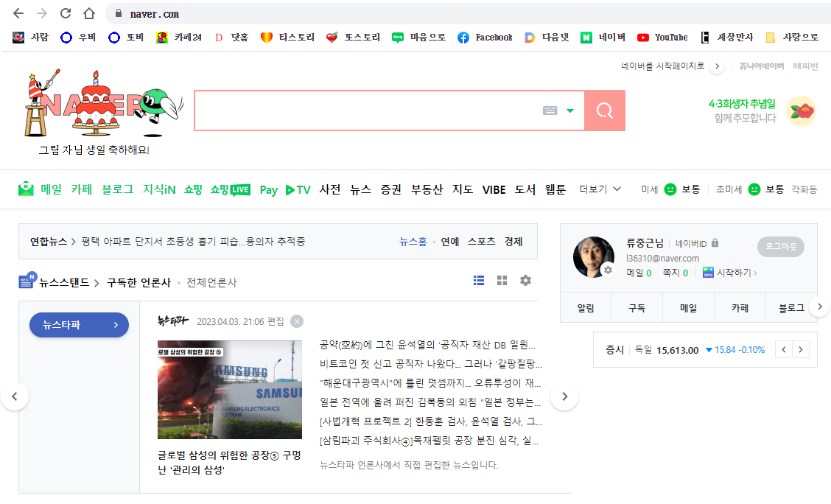The width and height of the screenshot is (831, 504).
Task: Open the YouTube bookmark
Action: pyautogui.click(x=662, y=37)
